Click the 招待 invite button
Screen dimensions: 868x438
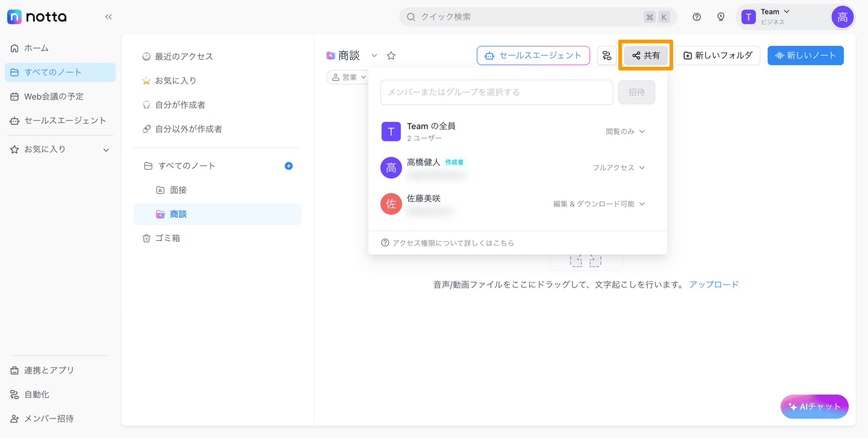[x=636, y=92]
